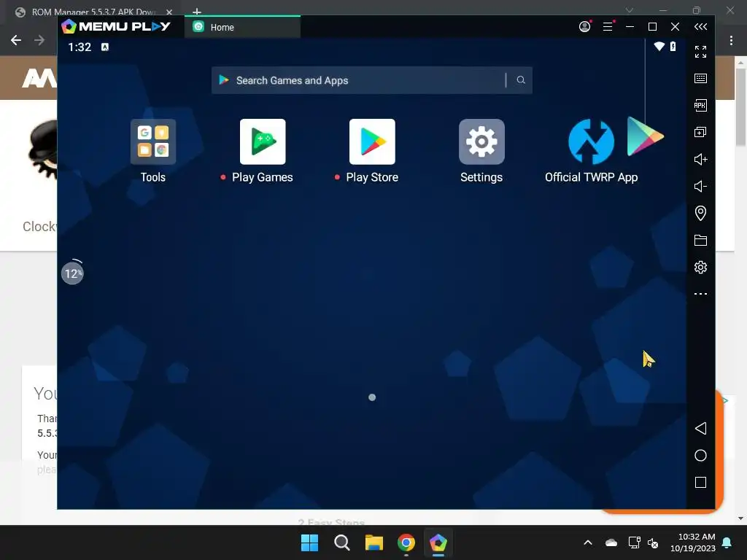
Task: Click the magnifier icon in search bar
Action: coord(521,80)
